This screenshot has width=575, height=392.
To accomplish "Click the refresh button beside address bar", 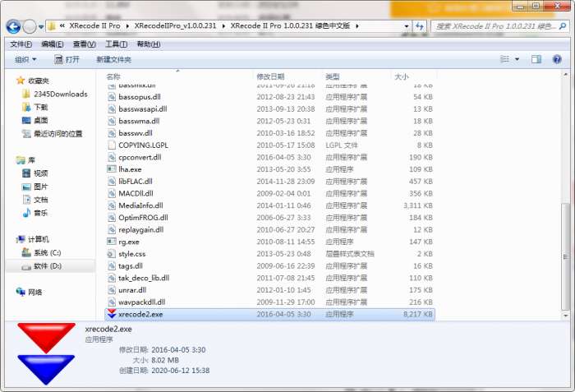I will point(420,26).
